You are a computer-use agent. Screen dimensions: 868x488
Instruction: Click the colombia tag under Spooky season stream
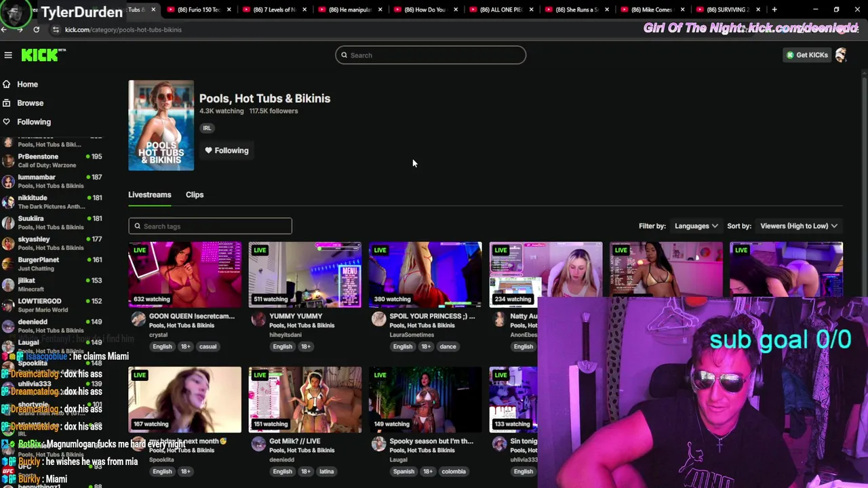(454, 471)
